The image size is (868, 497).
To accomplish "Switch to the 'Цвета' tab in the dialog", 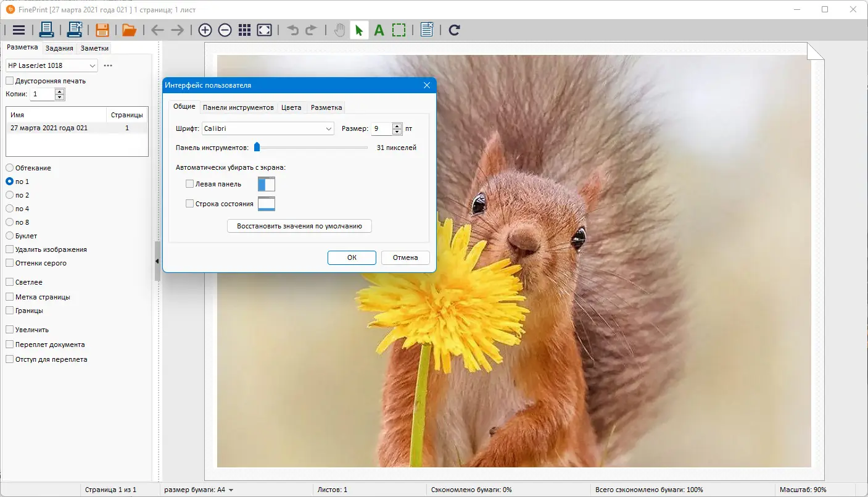I will [291, 107].
